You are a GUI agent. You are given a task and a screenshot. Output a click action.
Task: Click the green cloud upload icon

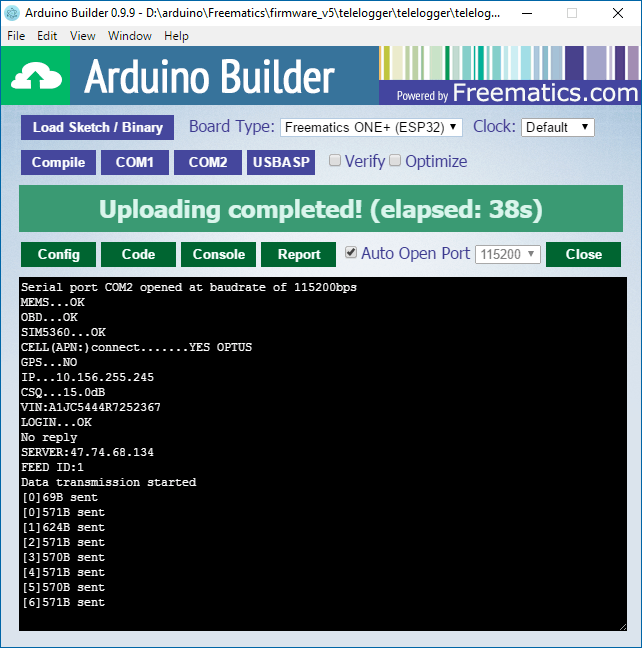[x=36, y=76]
